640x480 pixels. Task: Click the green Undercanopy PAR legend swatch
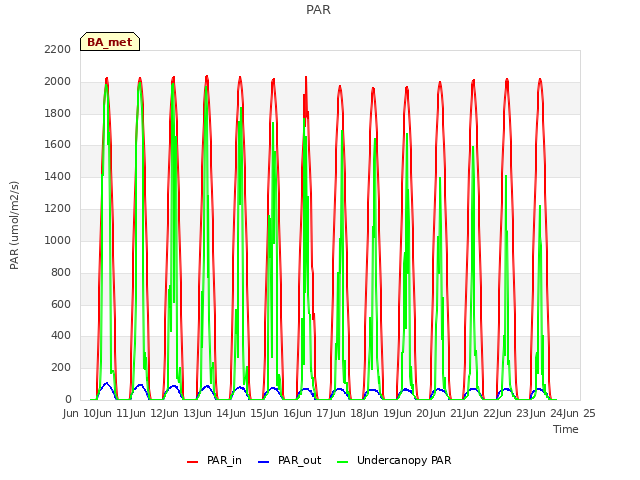(343, 462)
